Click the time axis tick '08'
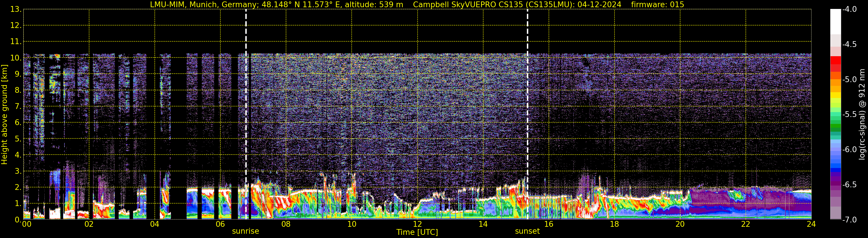The height and width of the screenshot is (238, 868). 286,224
